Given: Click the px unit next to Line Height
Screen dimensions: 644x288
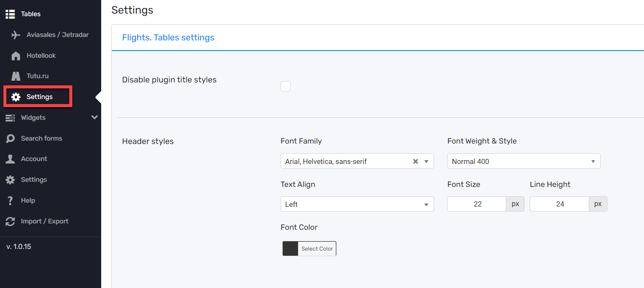Looking at the screenshot, I should pos(598,204).
